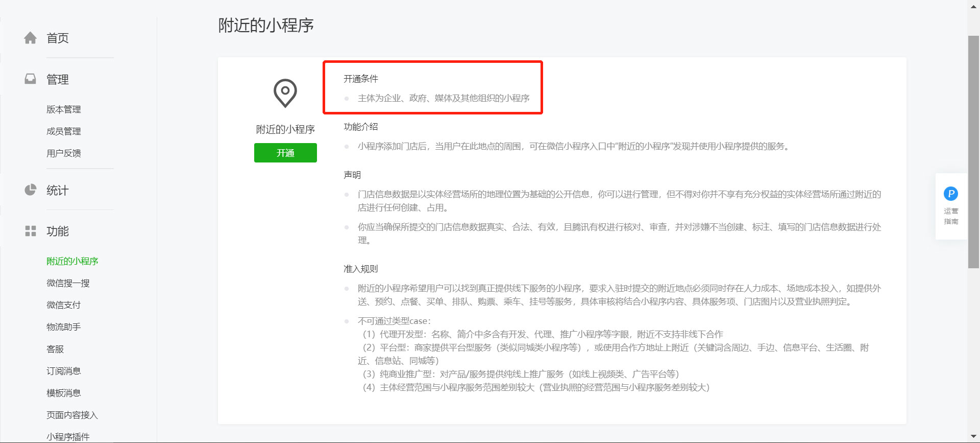980x443 pixels.
Task: Open the 运营指南 floating link
Action: coord(951,206)
